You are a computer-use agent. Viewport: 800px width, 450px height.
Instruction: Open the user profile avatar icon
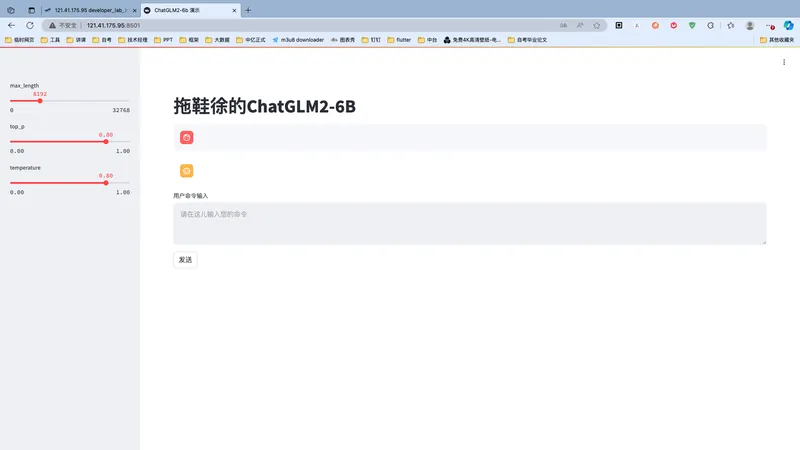749,25
